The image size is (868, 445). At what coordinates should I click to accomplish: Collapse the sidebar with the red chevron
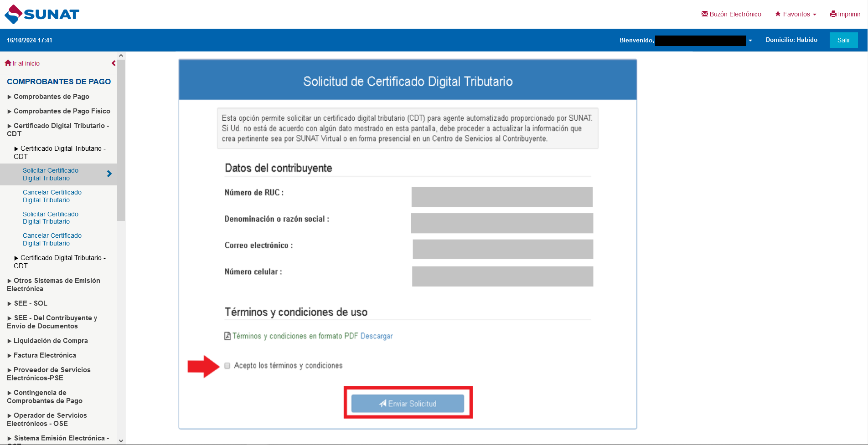(x=114, y=63)
